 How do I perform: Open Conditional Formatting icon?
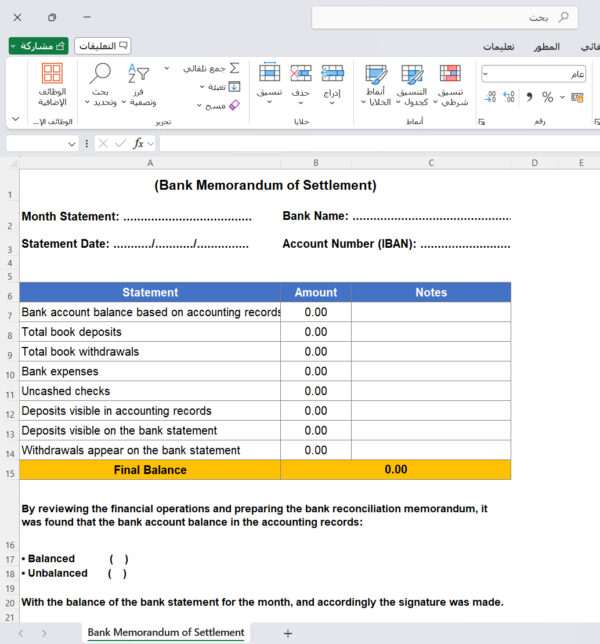pyautogui.click(x=450, y=74)
